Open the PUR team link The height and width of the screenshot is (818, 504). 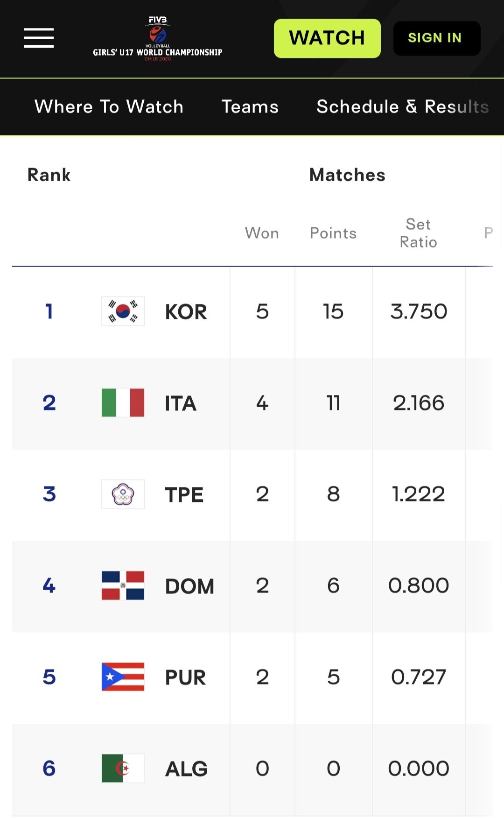click(185, 677)
